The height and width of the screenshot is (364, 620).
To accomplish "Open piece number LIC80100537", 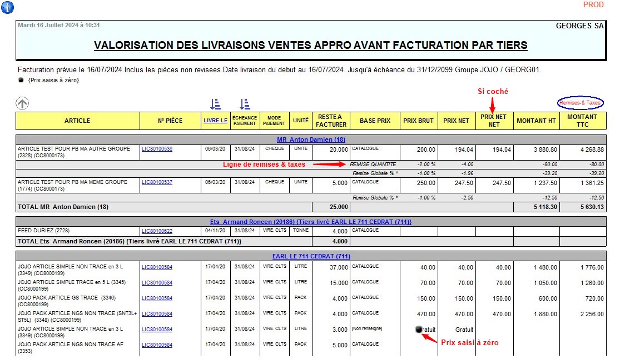I will pos(157,182).
